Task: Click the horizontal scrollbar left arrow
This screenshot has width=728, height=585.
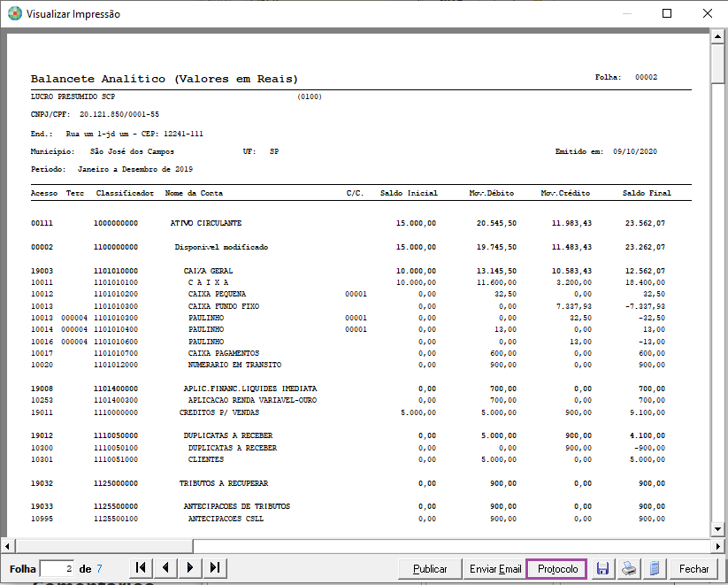Action: tap(7, 545)
